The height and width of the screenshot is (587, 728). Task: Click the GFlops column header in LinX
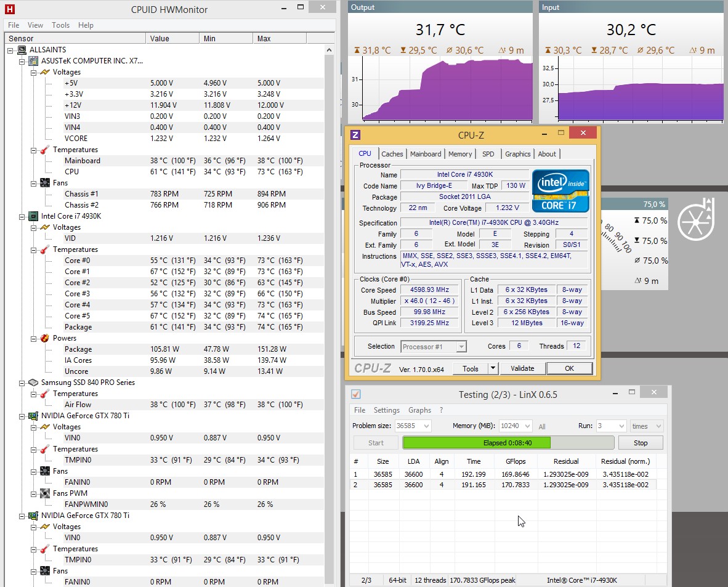click(516, 461)
